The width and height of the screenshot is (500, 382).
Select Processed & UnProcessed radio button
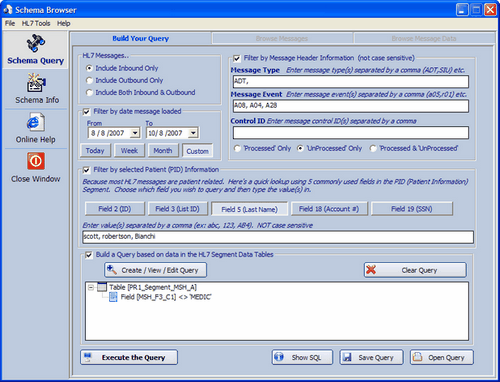click(373, 148)
